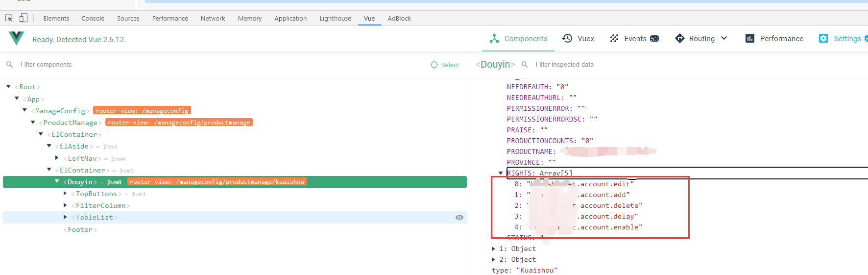Select the ElAside component

pyautogui.click(x=74, y=146)
